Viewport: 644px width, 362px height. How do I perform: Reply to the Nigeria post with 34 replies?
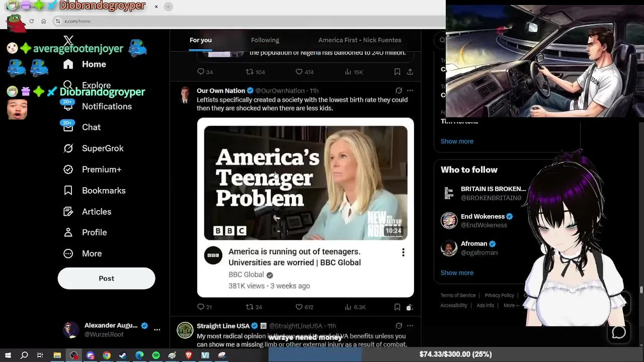pyautogui.click(x=205, y=72)
